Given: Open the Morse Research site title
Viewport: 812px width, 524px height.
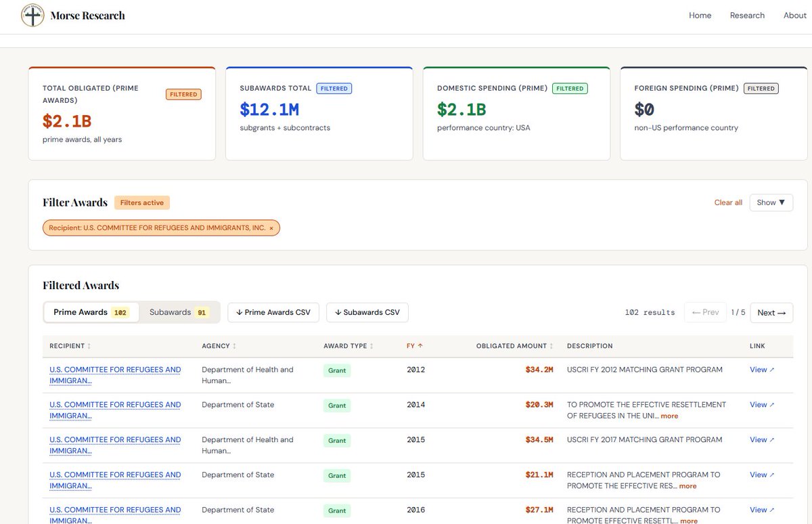Looking at the screenshot, I should (x=88, y=16).
